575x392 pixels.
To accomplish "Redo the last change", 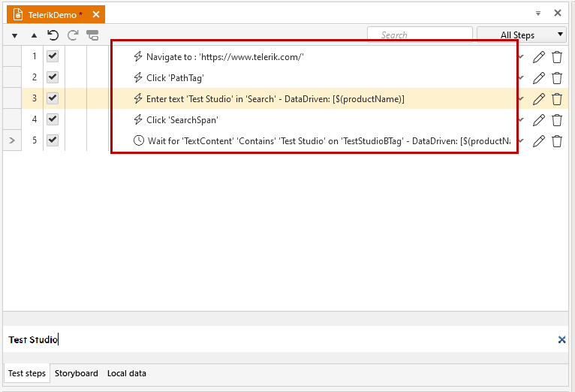I will 73,35.
